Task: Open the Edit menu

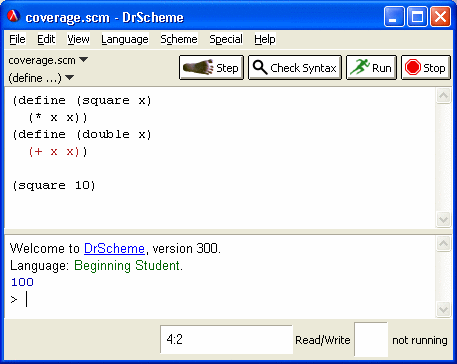Action: coord(46,39)
